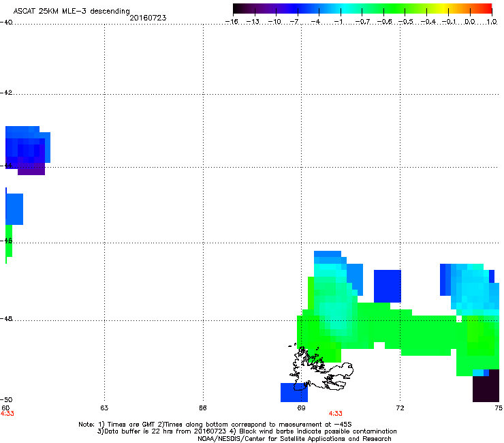
Task: Pick the cyan section of the color bar
Action: [x=345, y=9]
